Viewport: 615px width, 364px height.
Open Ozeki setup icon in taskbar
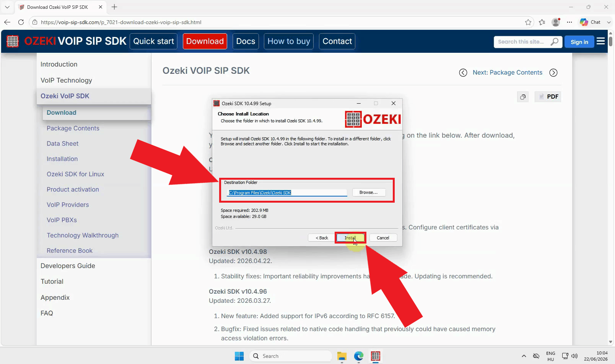coord(376,356)
